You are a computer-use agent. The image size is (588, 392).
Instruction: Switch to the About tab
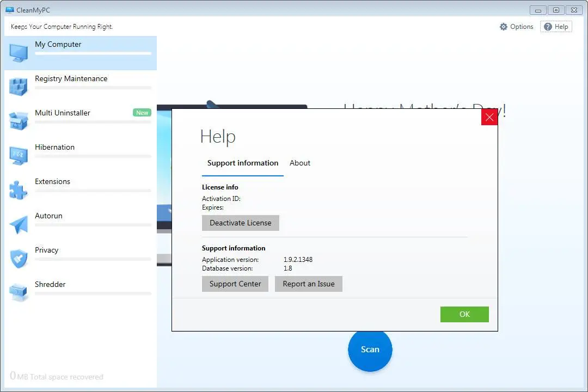299,163
